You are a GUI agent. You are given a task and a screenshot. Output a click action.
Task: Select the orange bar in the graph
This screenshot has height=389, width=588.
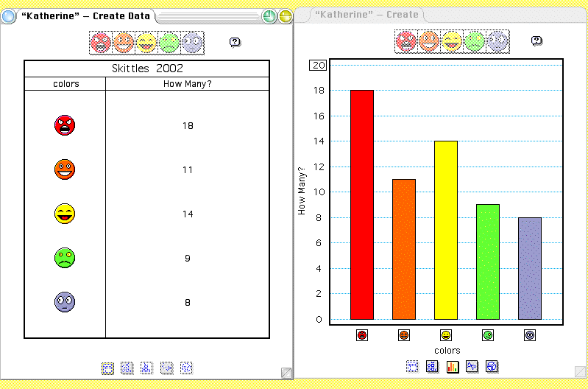tap(404, 249)
